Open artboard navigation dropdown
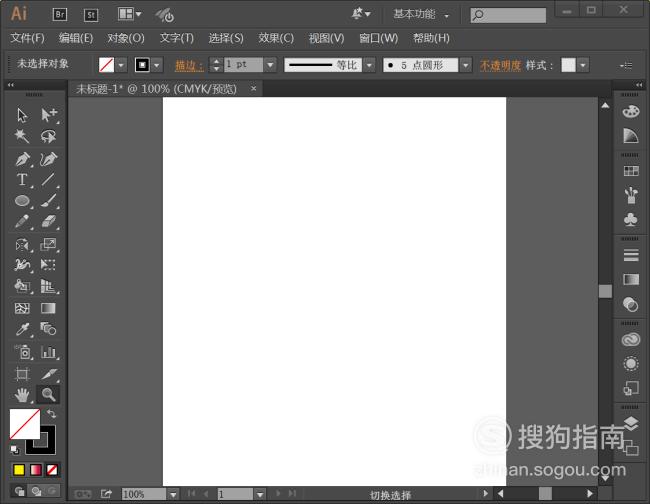Viewport: 650px width, 504px height. (x=260, y=494)
